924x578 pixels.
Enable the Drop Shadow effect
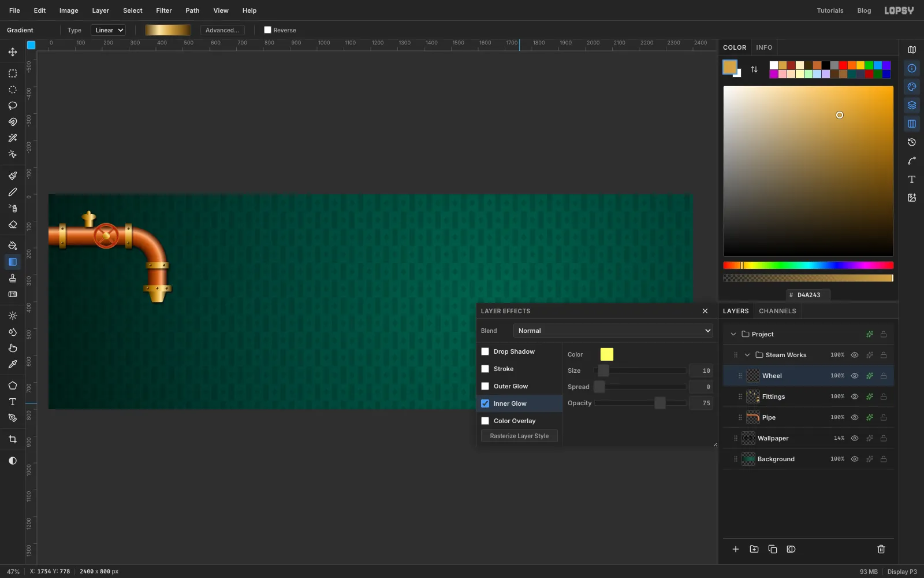485,351
